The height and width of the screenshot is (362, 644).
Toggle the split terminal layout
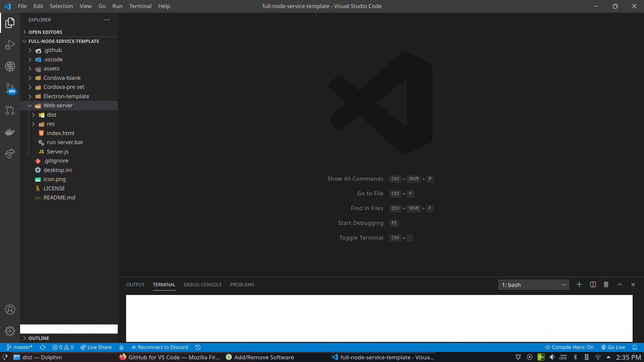[x=593, y=284]
